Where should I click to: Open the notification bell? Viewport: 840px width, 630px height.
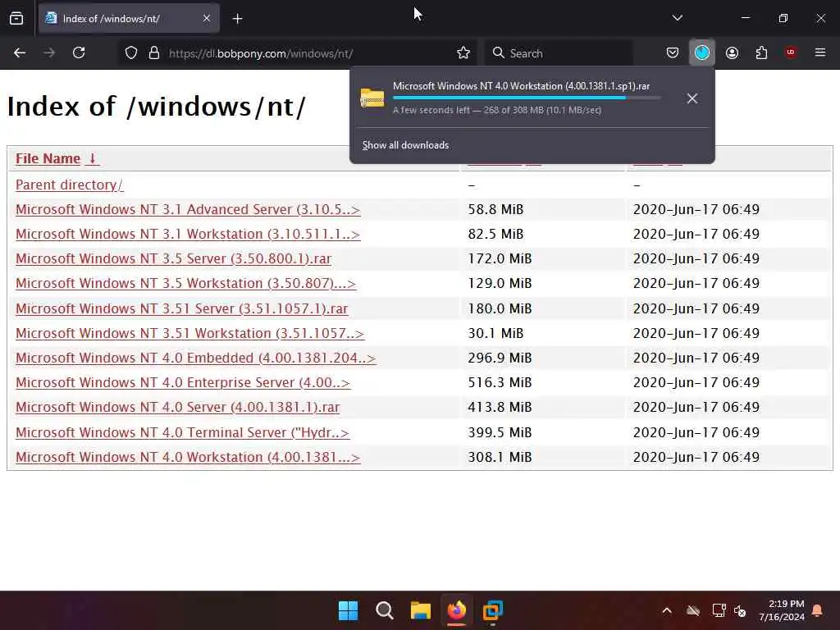click(818, 610)
